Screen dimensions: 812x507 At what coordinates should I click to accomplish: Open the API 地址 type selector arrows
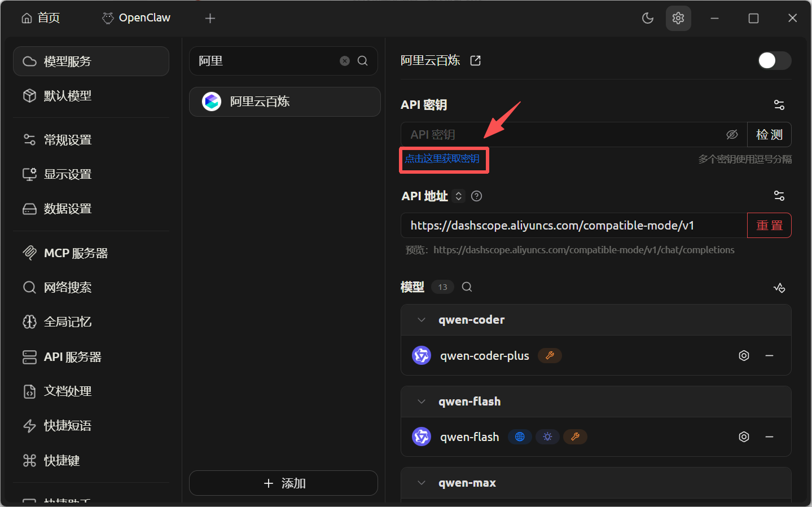[459, 196]
